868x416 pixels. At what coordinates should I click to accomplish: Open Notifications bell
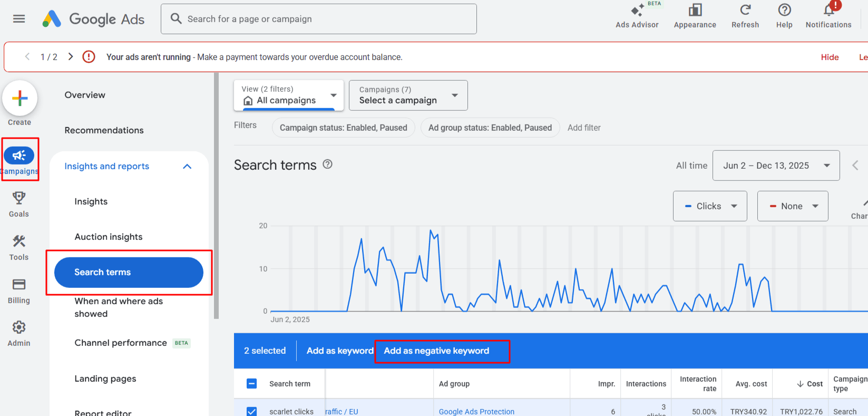[x=828, y=16]
